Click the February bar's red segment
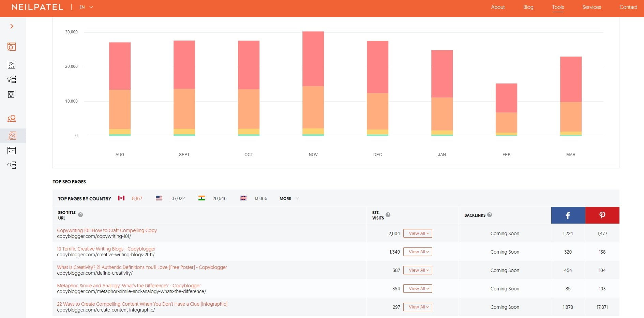The image size is (644, 318). pos(506,98)
